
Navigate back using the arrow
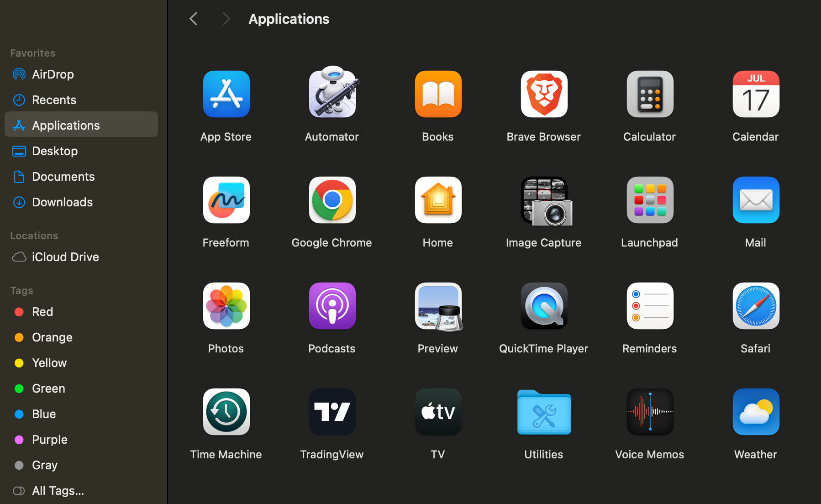193,19
